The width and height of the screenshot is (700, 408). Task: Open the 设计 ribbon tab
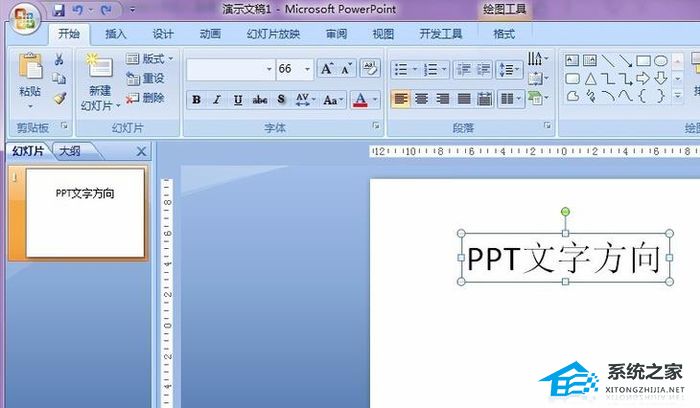pyautogui.click(x=163, y=34)
